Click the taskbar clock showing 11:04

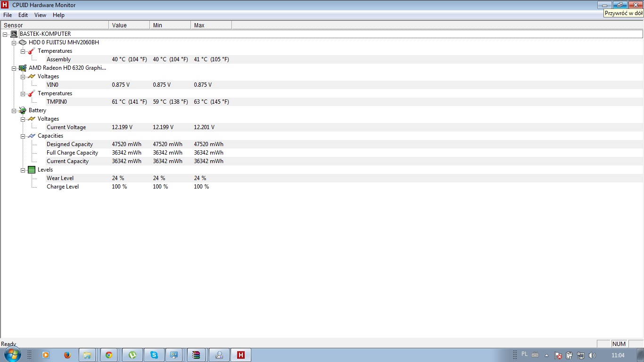pos(618,355)
